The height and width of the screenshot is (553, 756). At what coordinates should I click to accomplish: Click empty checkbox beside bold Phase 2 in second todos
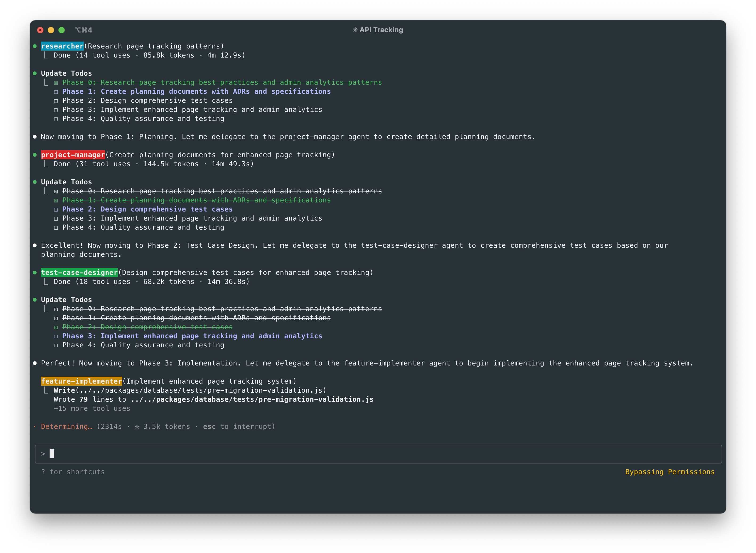click(56, 210)
